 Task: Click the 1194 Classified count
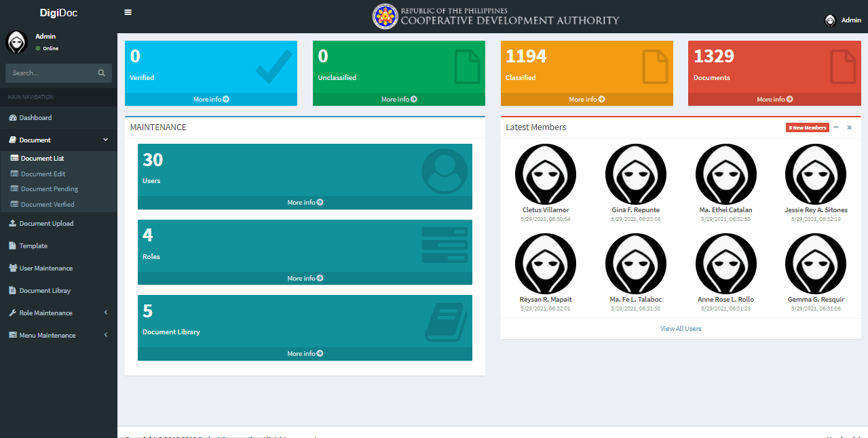coord(526,56)
